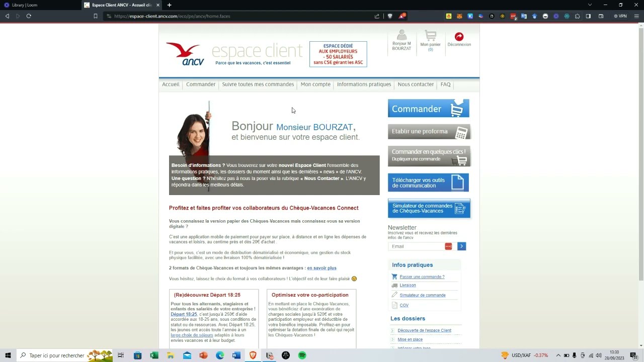The width and height of the screenshot is (644, 362).
Task: Go back using the browser back arrow
Action: (7, 16)
